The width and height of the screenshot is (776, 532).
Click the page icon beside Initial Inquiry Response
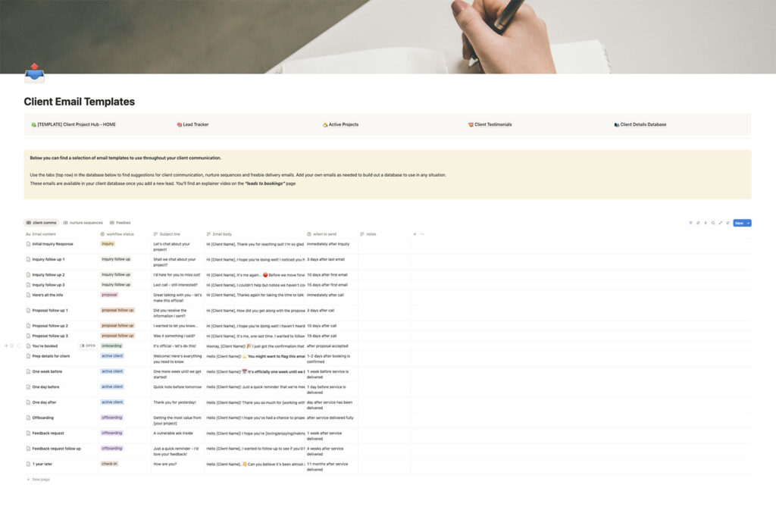[28, 243]
